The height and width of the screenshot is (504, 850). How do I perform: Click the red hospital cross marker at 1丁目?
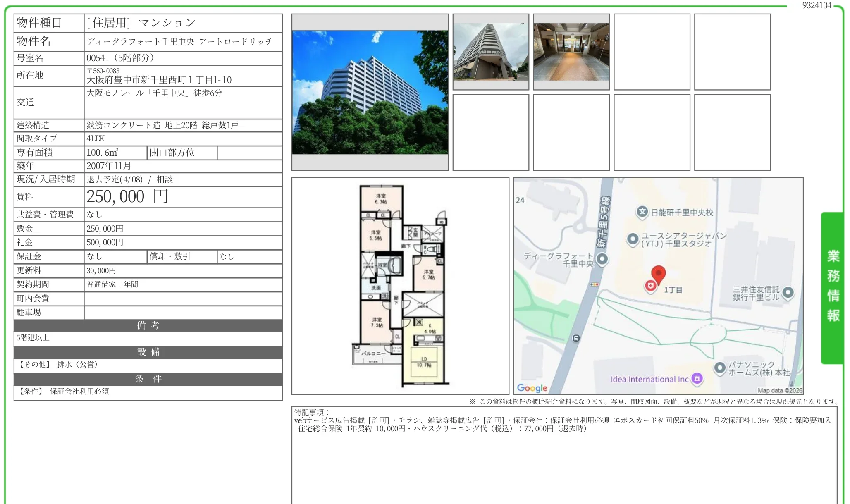tap(651, 286)
